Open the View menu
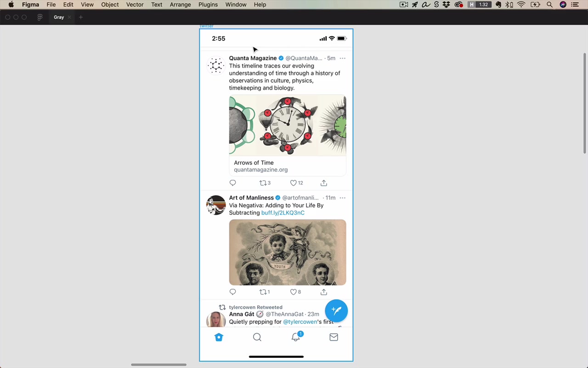 87,5
